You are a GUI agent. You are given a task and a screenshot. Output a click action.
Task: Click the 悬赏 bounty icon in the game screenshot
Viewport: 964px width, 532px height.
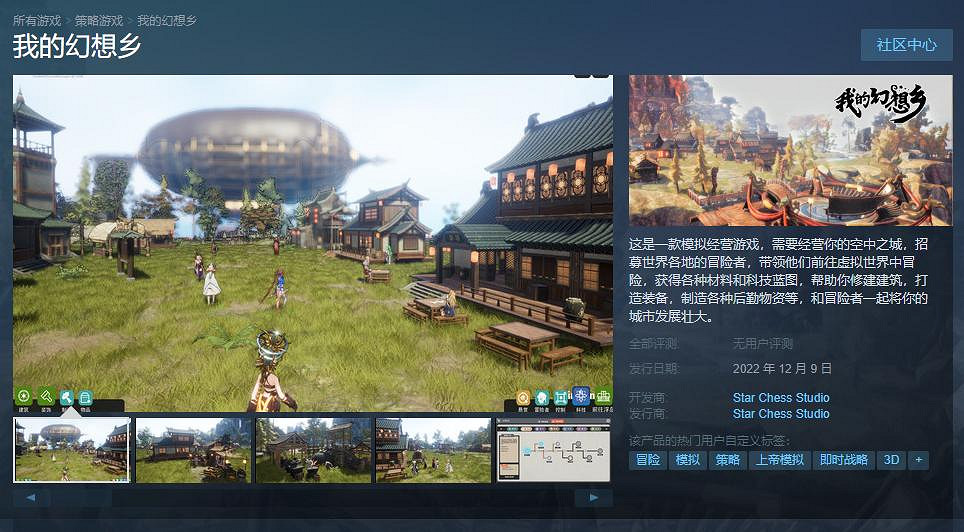point(523,400)
